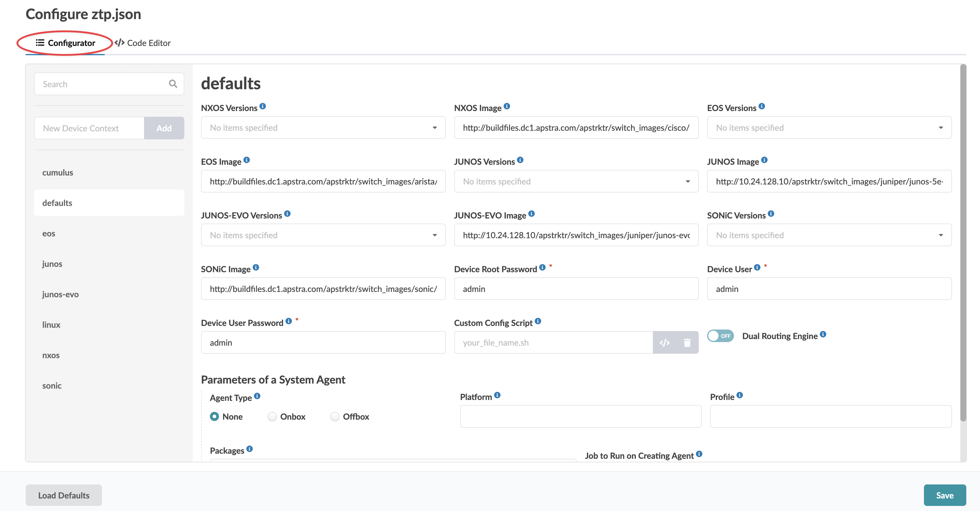This screenshot has width=980, height=511.
Task: Select Offbox agent type
Action: point(335,417)
